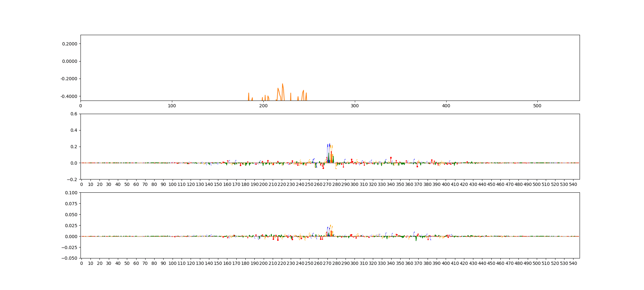Click the 0.4 y-axis label in middle plot
This screenshot has width=644, height=290.
pos(74,130)
